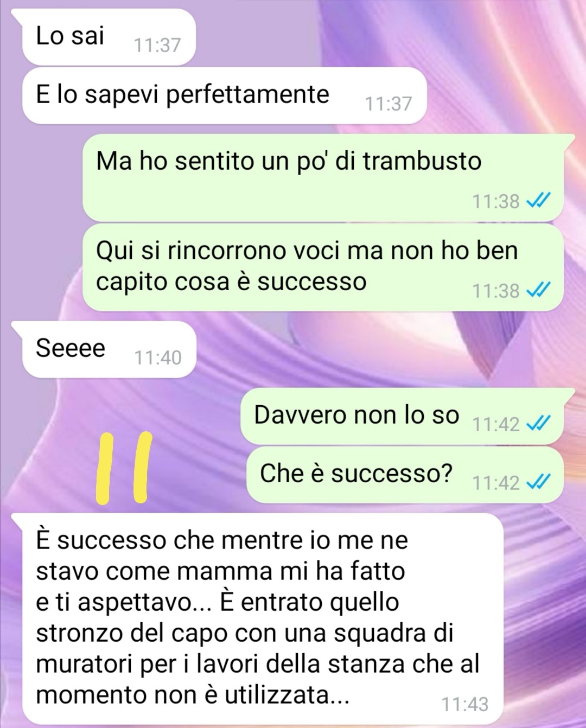Screen dimensions: 586x728
Task: Click the 11:42 timestamp beside "Davvero non lo so"
Action: [x=496, y=424]
